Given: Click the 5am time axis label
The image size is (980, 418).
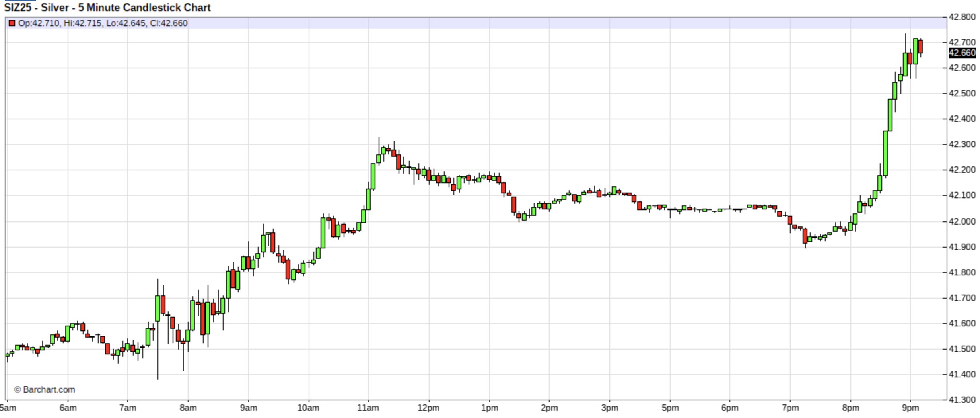Looking at the screenshot, I should (x=8, y=408).
